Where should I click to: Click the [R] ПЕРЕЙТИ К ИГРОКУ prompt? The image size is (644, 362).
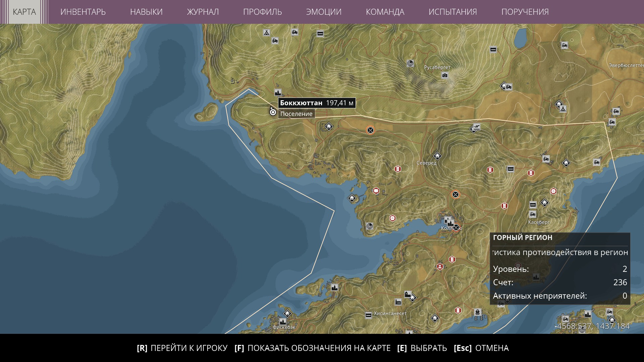182,348
